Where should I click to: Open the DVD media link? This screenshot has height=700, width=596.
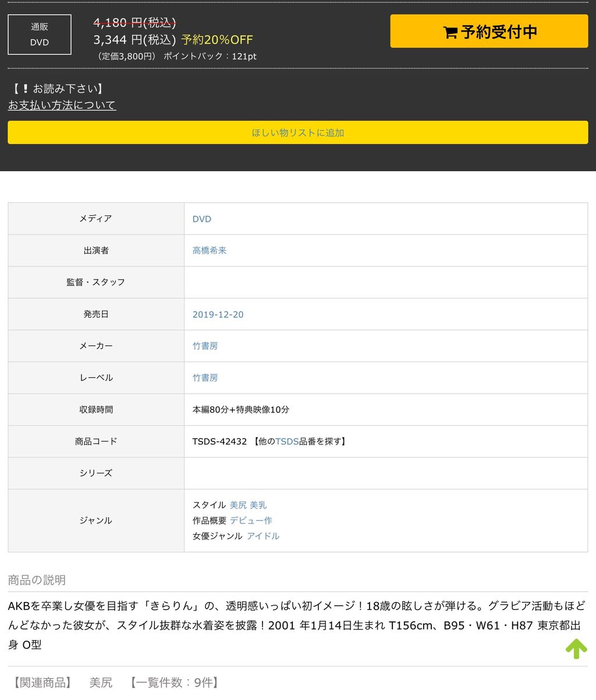pos(202,219)
